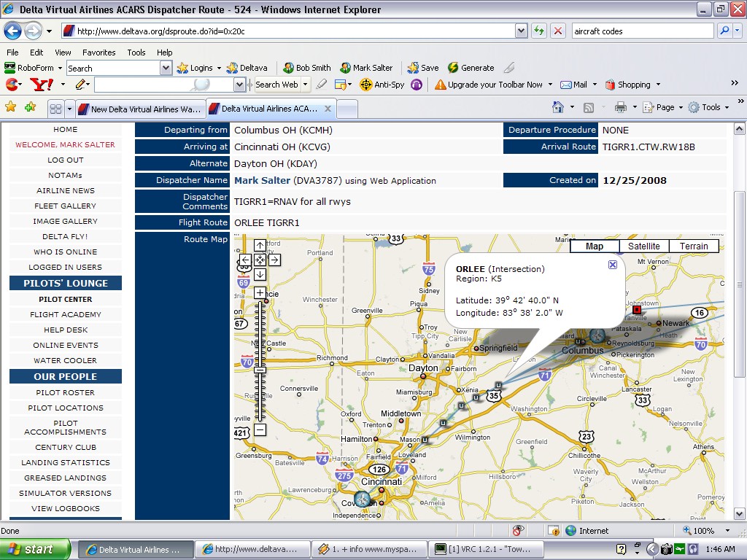Open the Edit menu
747x560 pixels.
[x=36, y=52]
